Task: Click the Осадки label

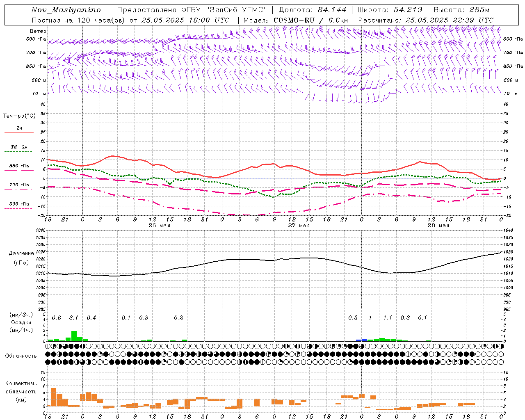Action: 21,322
